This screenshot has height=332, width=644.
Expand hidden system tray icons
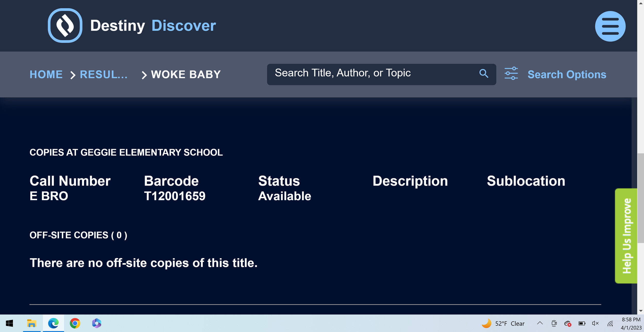(x=540, y=323)
